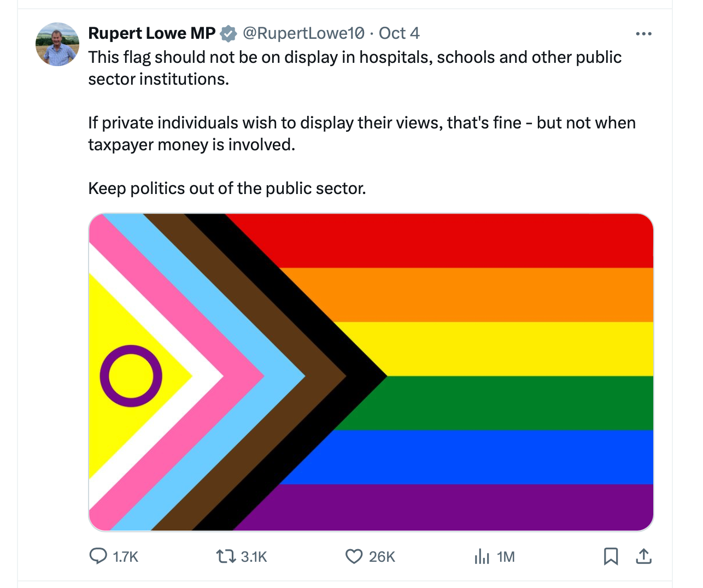Open the view analytics bar chart icon
This screenshot has height=588, width=703.
482,556
